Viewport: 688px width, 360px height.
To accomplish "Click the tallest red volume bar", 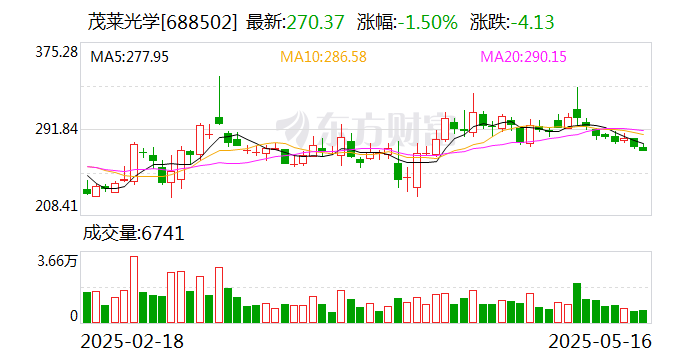I will 134,290.
